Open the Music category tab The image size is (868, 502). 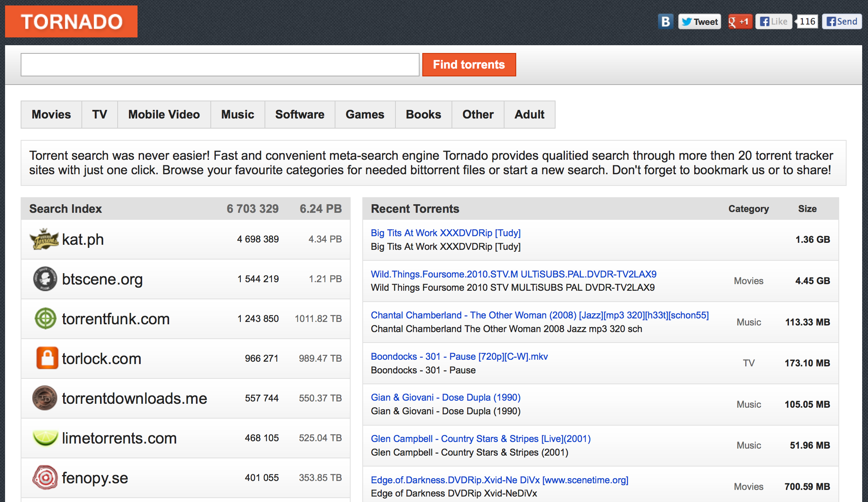pos(238,115)
